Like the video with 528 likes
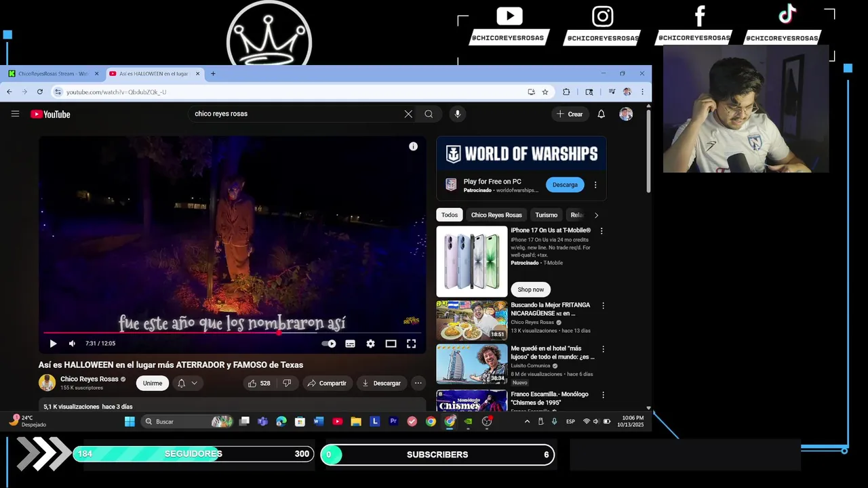The width and height of the screenshot is (868, 488). (260, 383)
